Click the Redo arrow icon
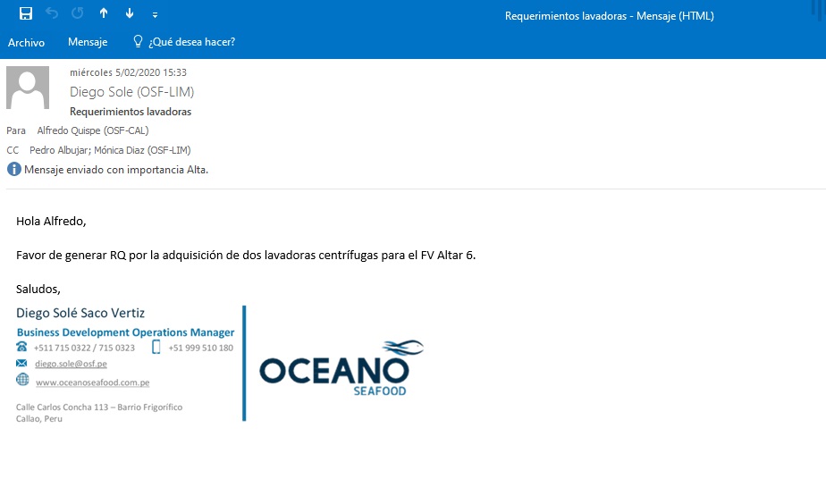826x504 pixels. [x=78, y=13]
